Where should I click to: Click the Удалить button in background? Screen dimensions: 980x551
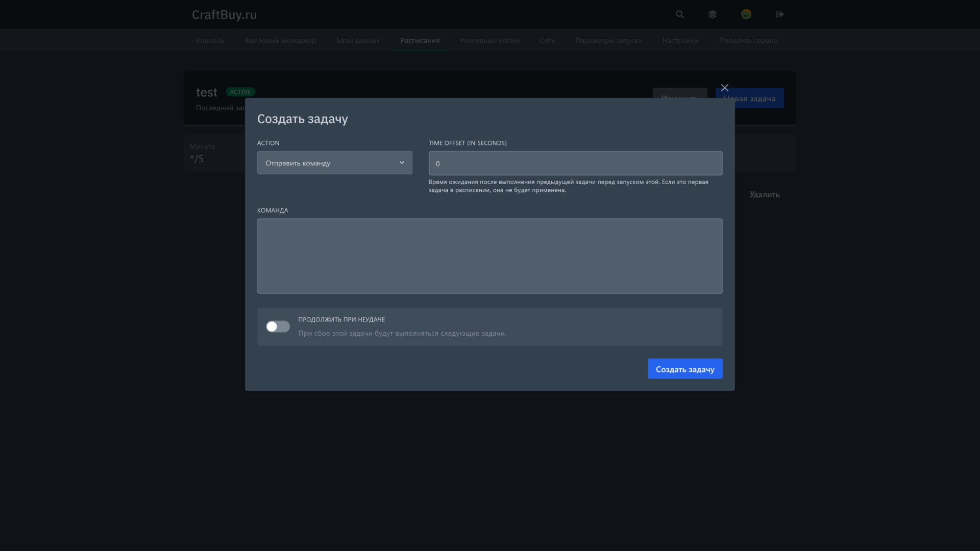(765, 194)
